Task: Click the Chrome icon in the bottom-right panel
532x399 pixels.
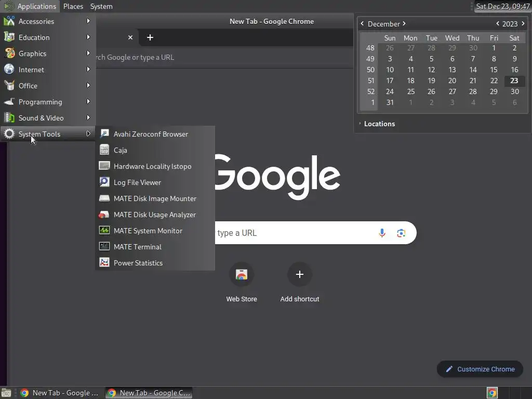Action: click(492, 393)
